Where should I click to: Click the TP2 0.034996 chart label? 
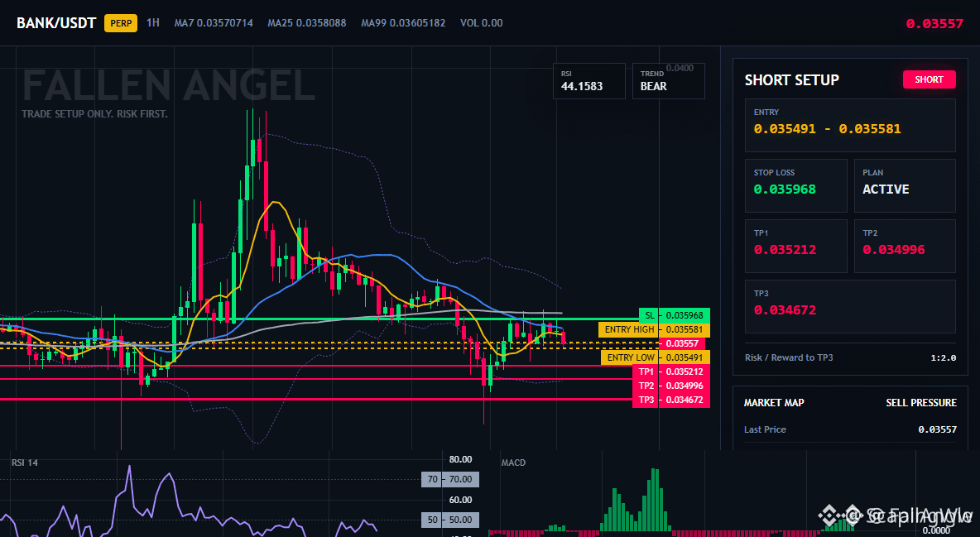(671, 386)
